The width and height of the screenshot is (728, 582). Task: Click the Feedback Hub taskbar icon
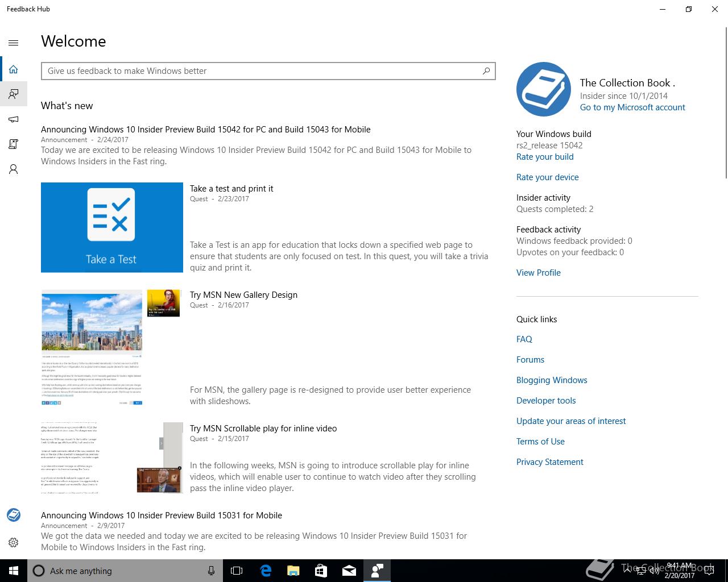[x=377, y=571]
